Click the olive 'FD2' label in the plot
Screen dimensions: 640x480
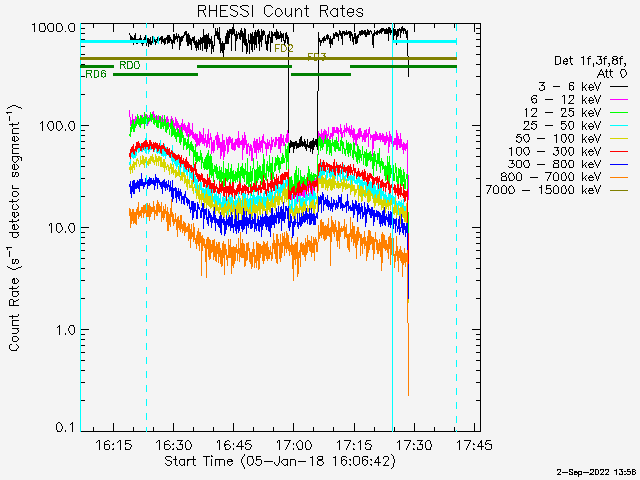point(284,49)
